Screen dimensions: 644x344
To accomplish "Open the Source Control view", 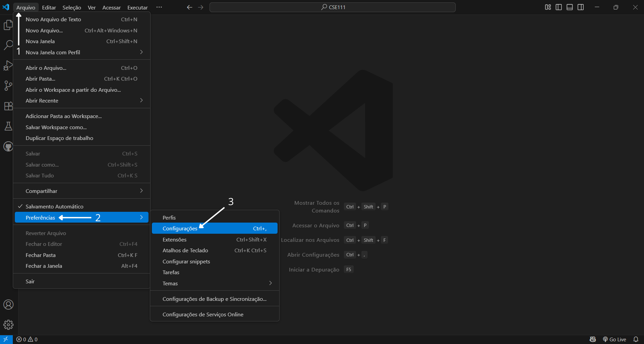I will point(8,86).
